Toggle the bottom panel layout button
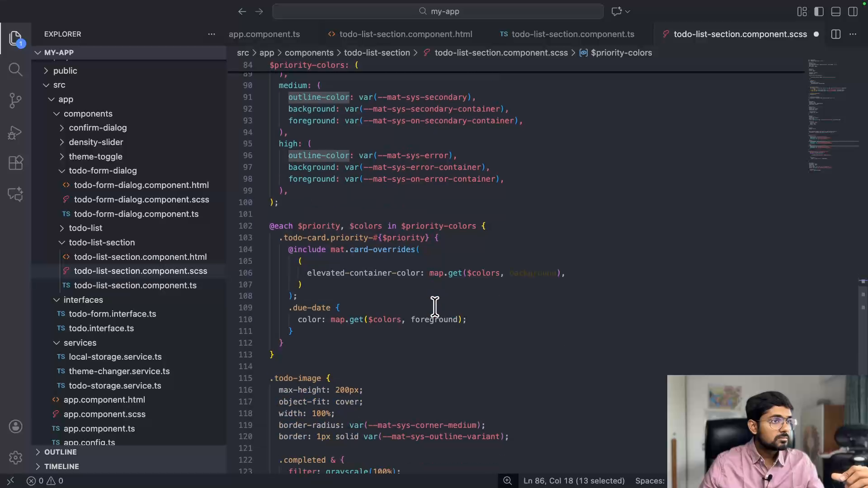868x488 pixels. click(836, 12)
